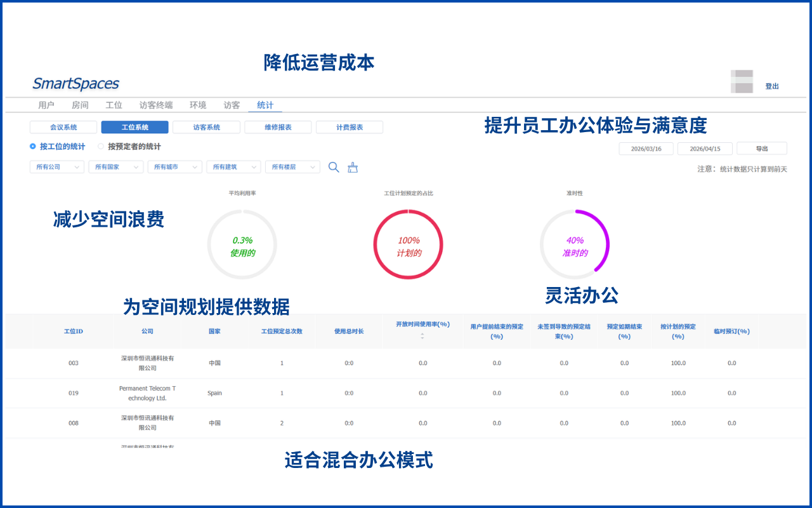Click the 平均利用率 chart label

point(242,192)
